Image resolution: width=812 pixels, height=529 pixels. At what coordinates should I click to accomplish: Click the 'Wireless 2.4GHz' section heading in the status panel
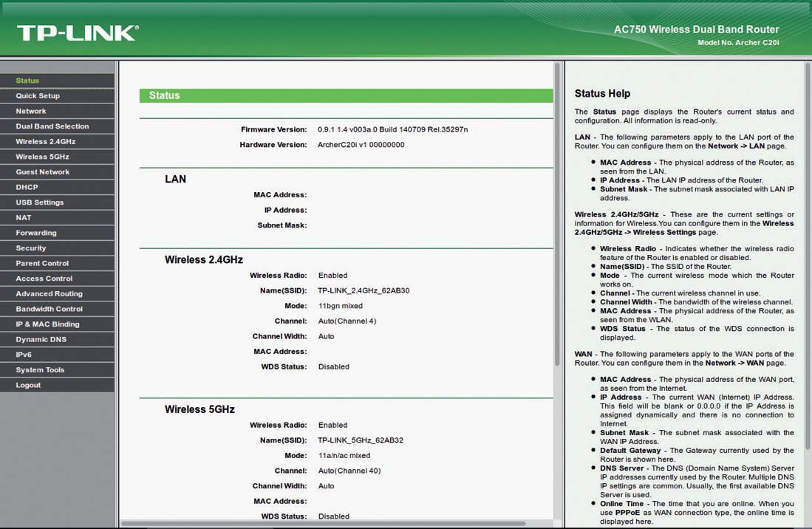coord(204,260)
